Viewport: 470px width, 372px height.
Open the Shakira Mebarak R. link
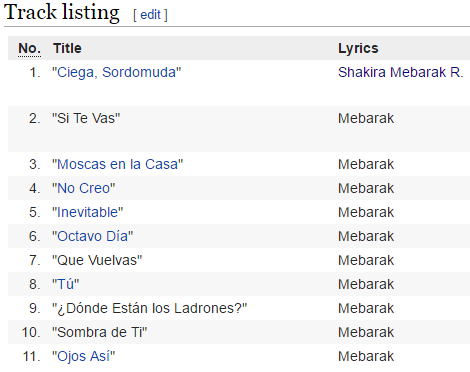(401, 72)
